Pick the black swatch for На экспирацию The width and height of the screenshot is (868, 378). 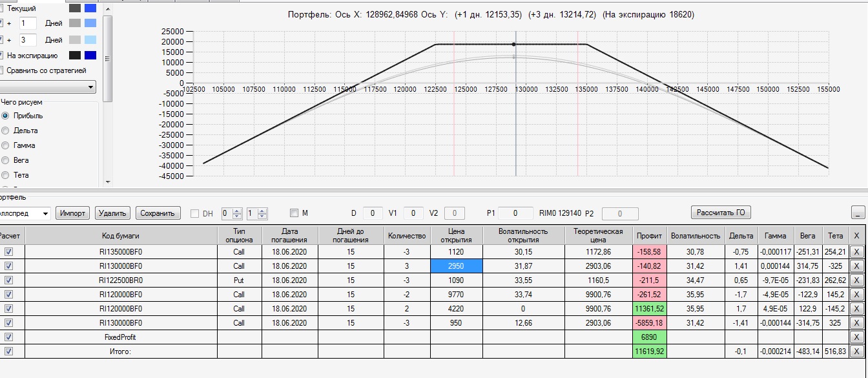(x=75, y=56)
